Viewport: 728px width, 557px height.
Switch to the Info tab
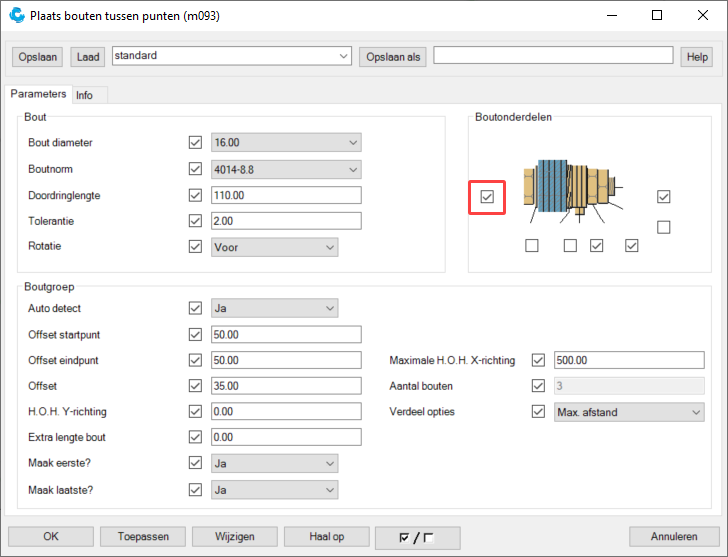85,95
